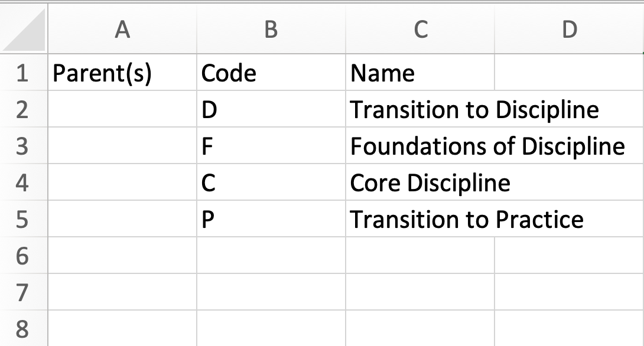Select the Core Discipline cell
Screen dimensions: 644x346
pos(420,183)
